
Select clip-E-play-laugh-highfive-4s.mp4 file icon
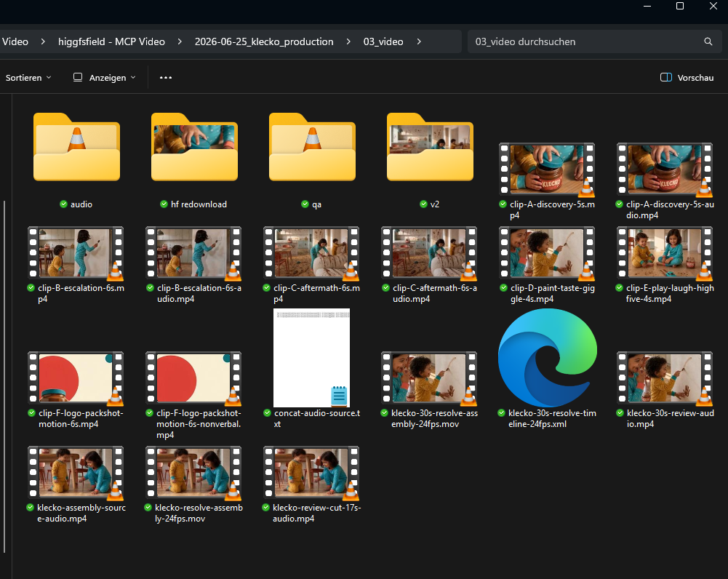[x=665, y=253]
